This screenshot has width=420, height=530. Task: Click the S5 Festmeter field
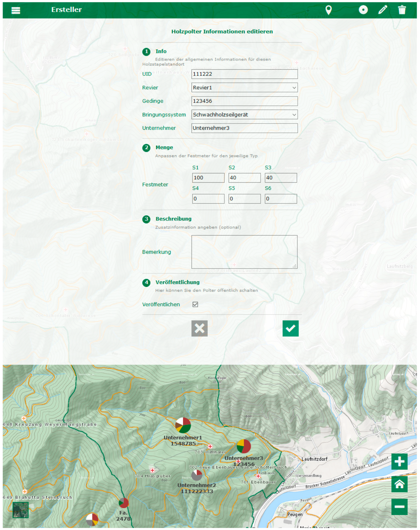(244, 199)
